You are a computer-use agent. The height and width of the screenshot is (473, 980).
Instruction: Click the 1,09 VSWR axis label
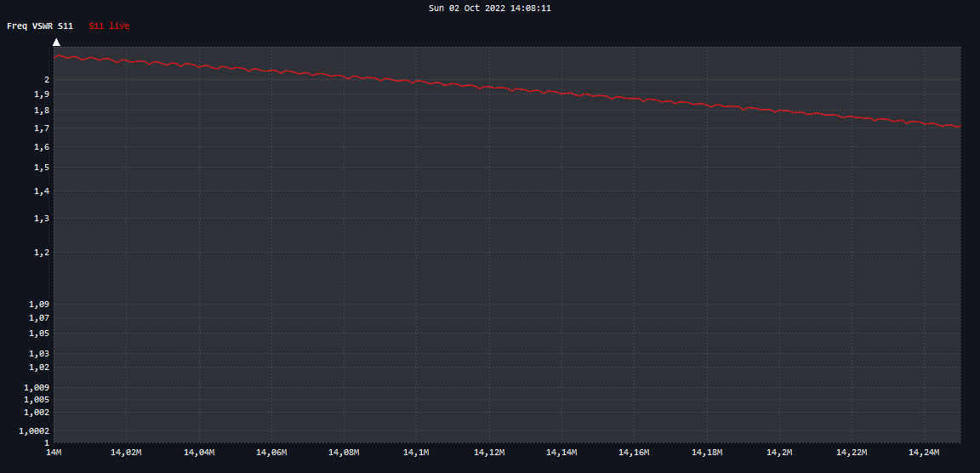pos(39,305)
